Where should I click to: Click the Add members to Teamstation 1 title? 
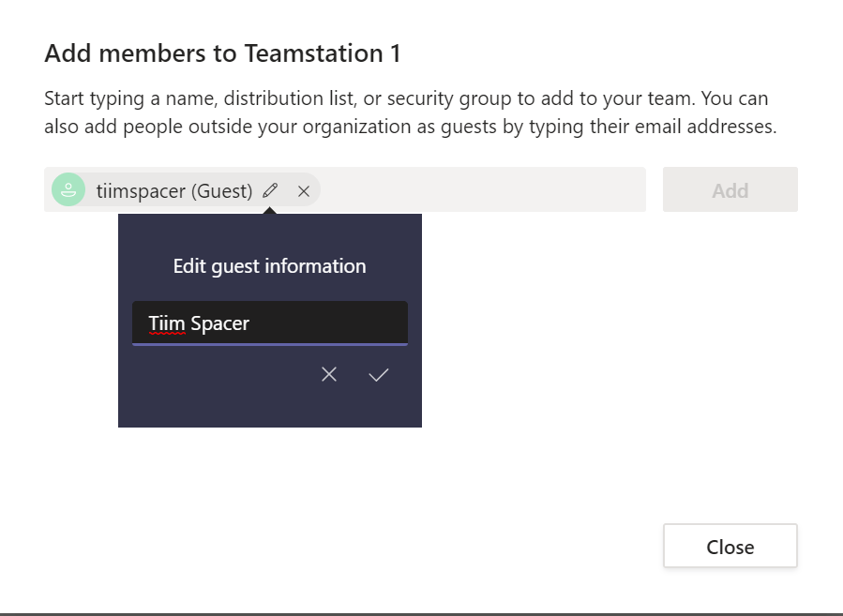tap(222, 53)
